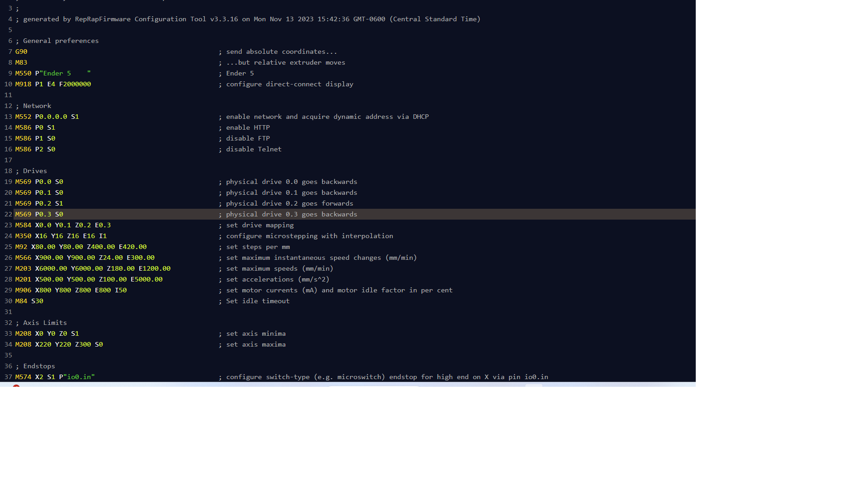Click the '; set axis minima' comment

[252, 333]
